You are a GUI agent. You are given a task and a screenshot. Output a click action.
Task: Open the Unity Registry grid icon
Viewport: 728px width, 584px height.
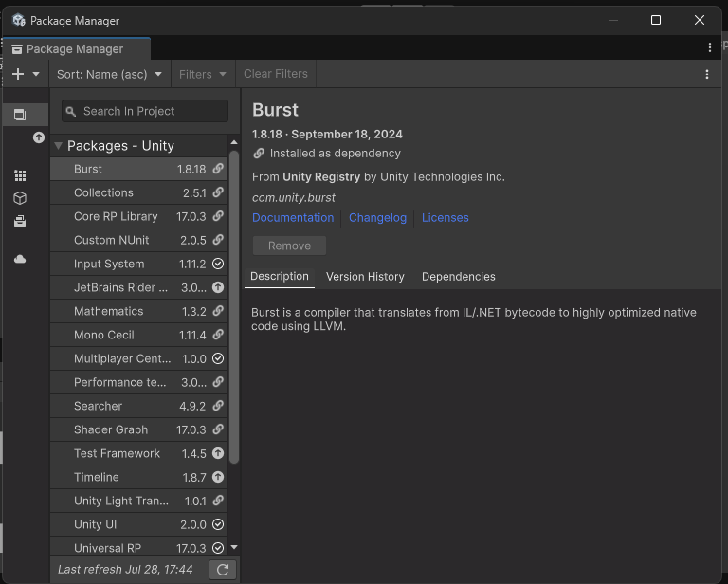click(x=20, y=175)
